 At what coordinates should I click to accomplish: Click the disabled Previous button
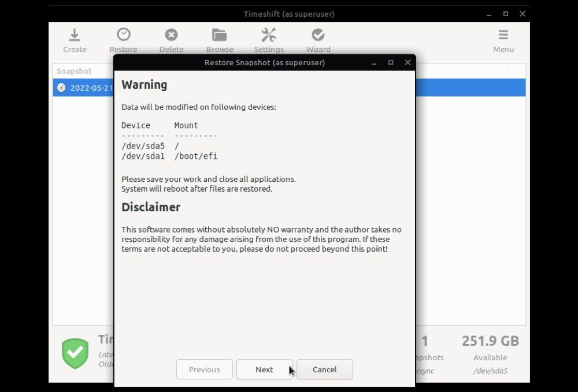205,369
